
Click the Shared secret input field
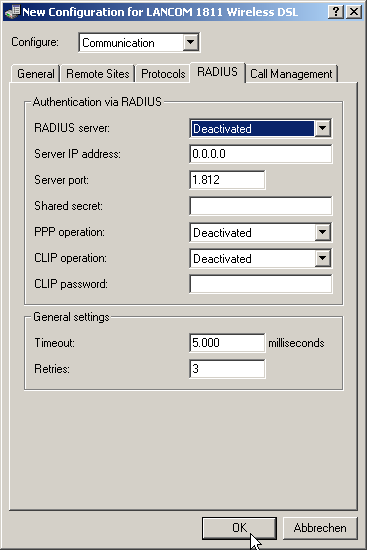[261, 206]
